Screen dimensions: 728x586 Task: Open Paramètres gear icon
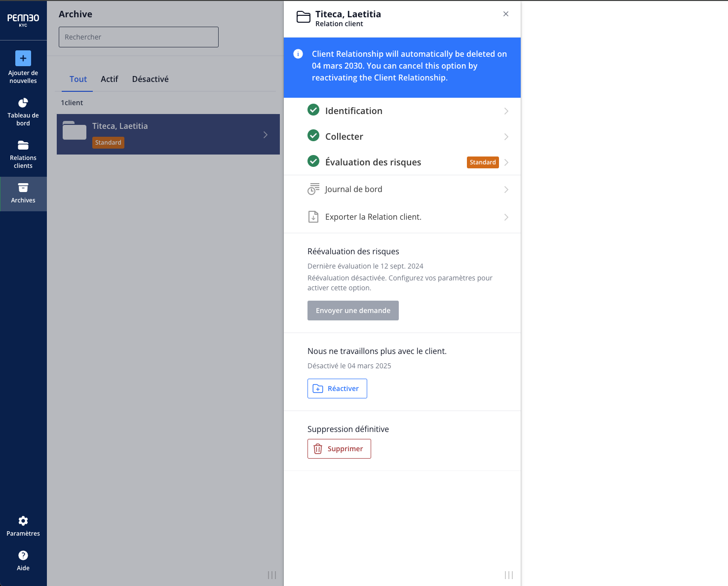coord(23,521)
